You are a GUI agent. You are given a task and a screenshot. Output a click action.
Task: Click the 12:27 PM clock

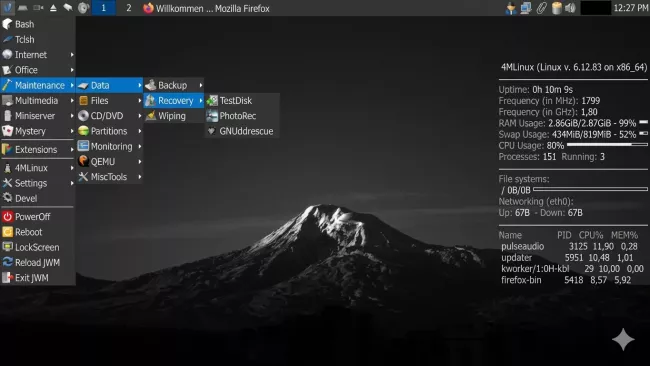(x=631, y=8)
